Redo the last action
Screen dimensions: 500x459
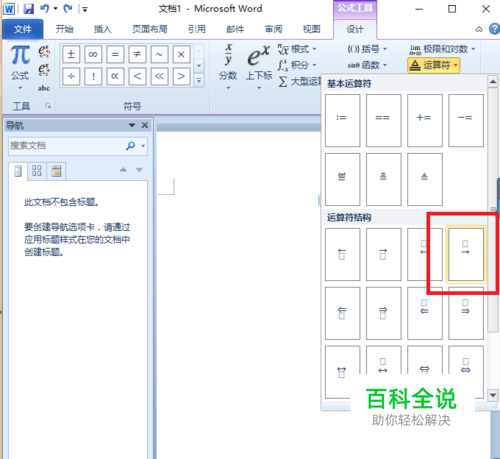click(x=68, y=9)
